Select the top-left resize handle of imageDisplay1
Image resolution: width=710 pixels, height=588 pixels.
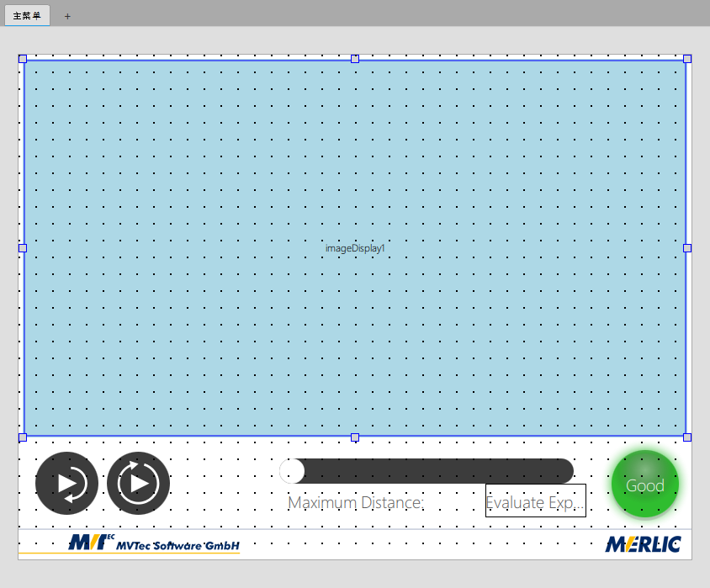click(23, 59)
